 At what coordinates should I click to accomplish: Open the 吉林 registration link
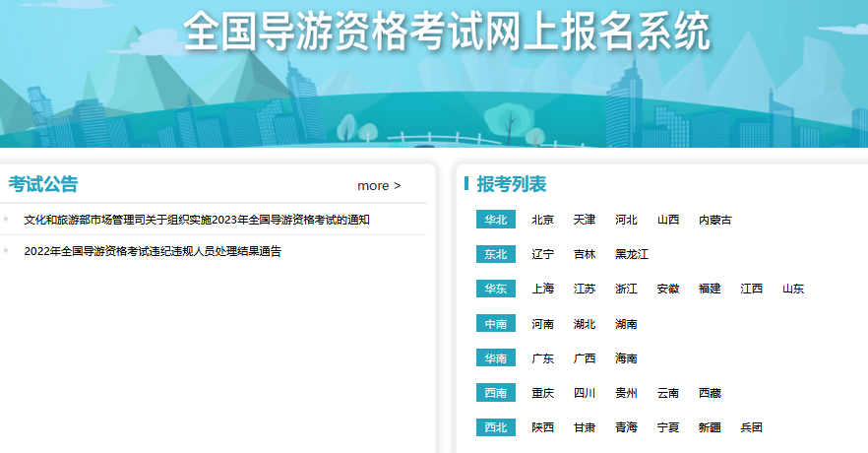pyautogui.click(x=585, y=254)
